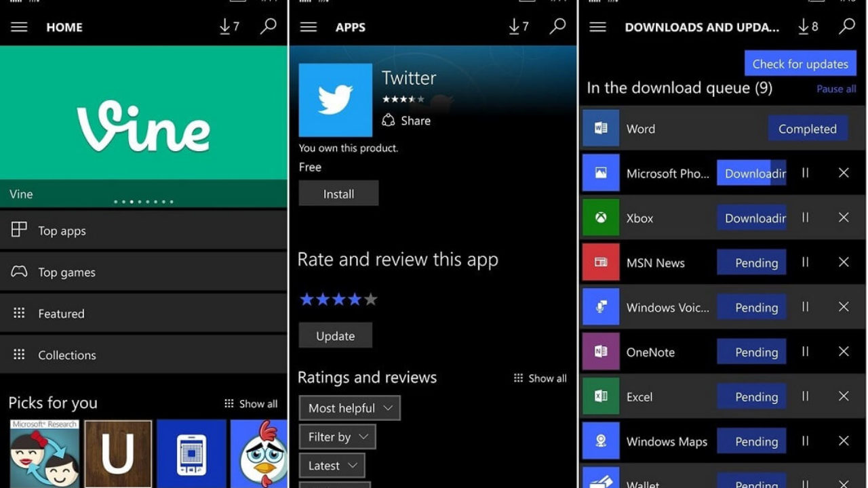Expand the Latest dropdown
The width and height of the screenshot is (868, 488).
coord(332,466)
